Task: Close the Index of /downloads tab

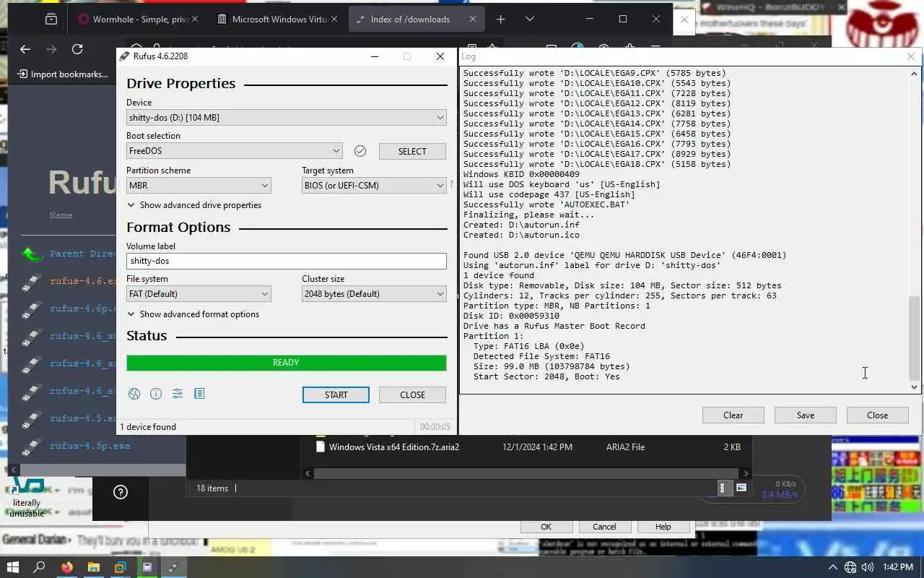Action: pyautogui.click(x=473, y=20)
